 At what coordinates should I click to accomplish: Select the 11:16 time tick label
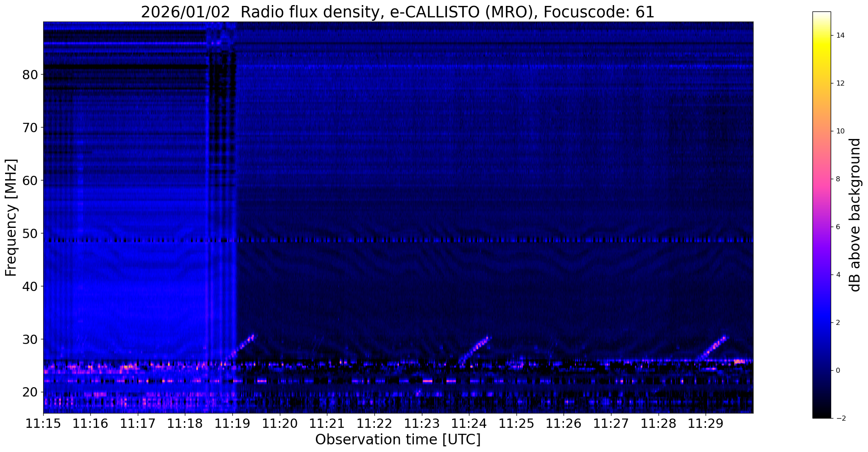(x=90, y=423)
